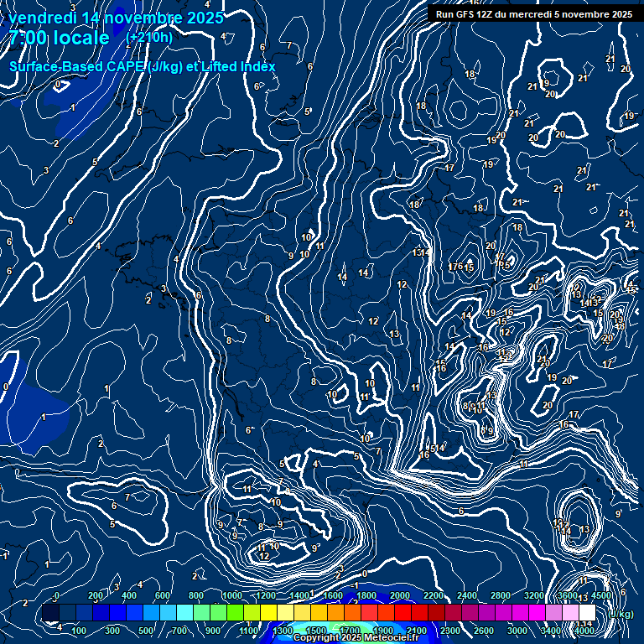The image size is (644, 644).
Task: Click the 'Copyright 2025 Meteociel.fr' text
Action: [356, 637]
